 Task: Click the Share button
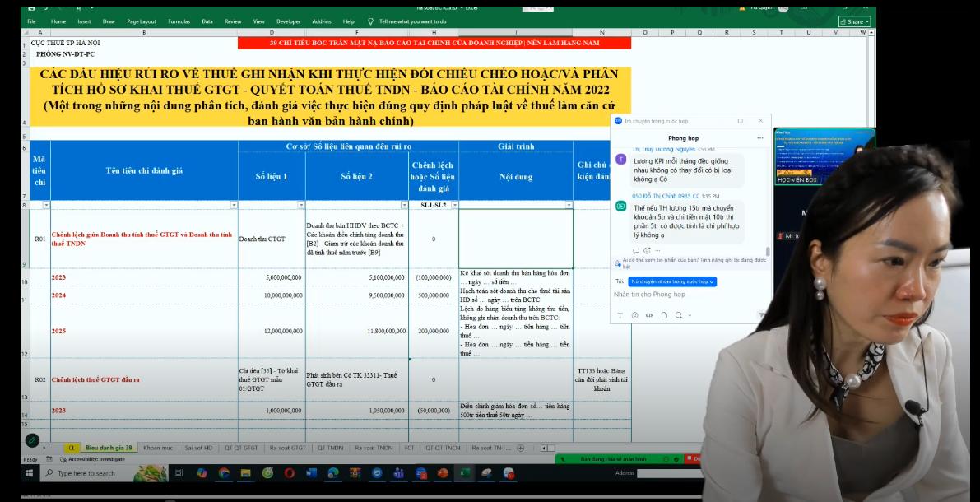tap(854, 21)
